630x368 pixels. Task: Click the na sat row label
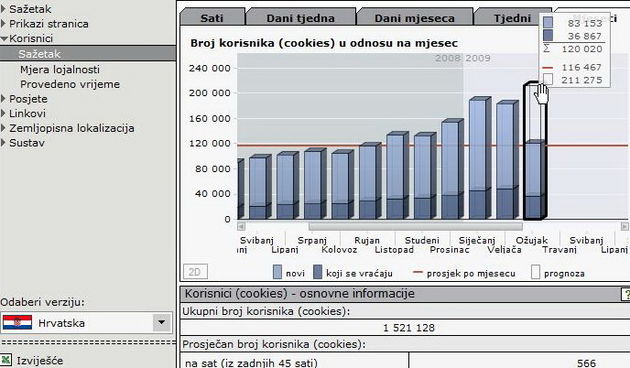click(x=251, y=363)
